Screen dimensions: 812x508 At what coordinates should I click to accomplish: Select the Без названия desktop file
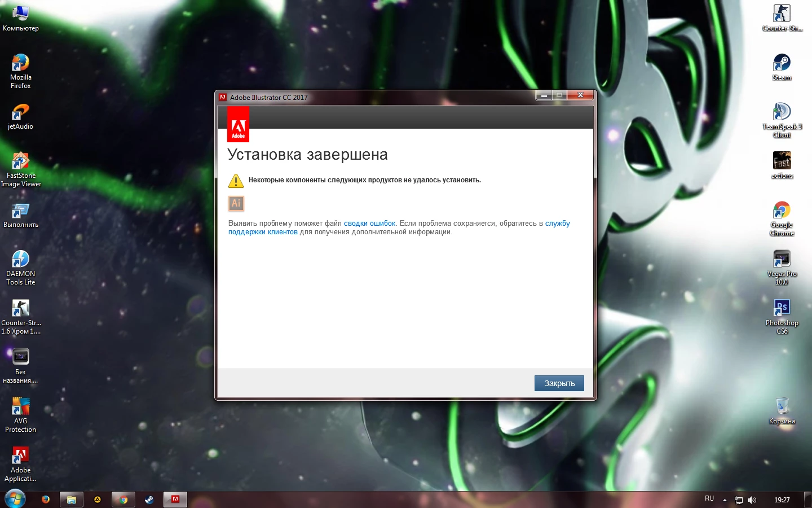(x=21, y=366)
